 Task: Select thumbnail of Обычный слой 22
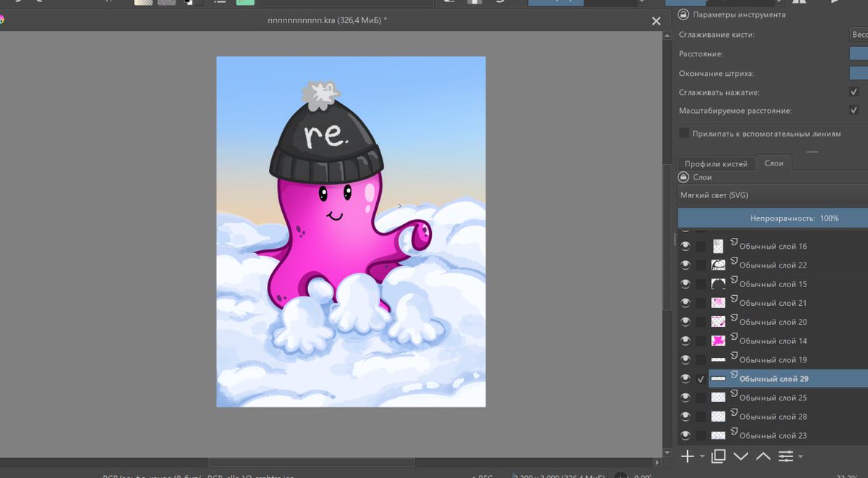click(718, 265)
